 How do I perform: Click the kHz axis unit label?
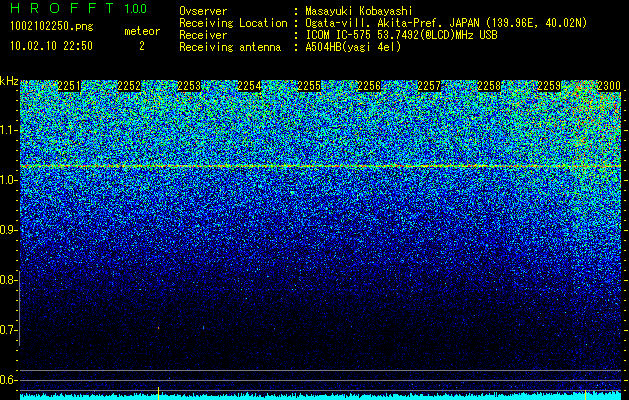[9, 81]
